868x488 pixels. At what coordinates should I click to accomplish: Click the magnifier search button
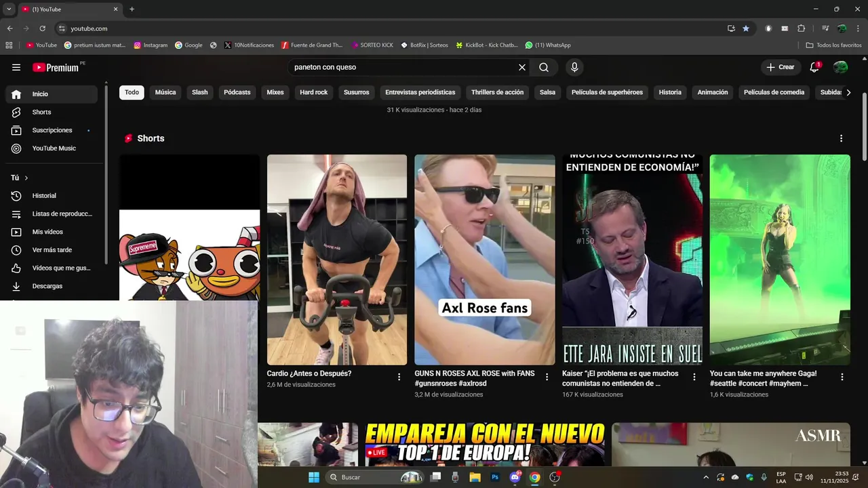544,67
